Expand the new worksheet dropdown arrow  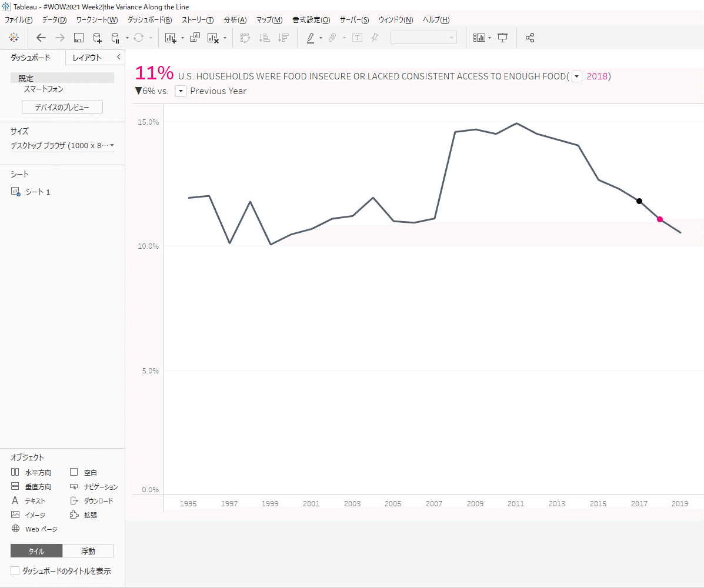pos(182,38)
